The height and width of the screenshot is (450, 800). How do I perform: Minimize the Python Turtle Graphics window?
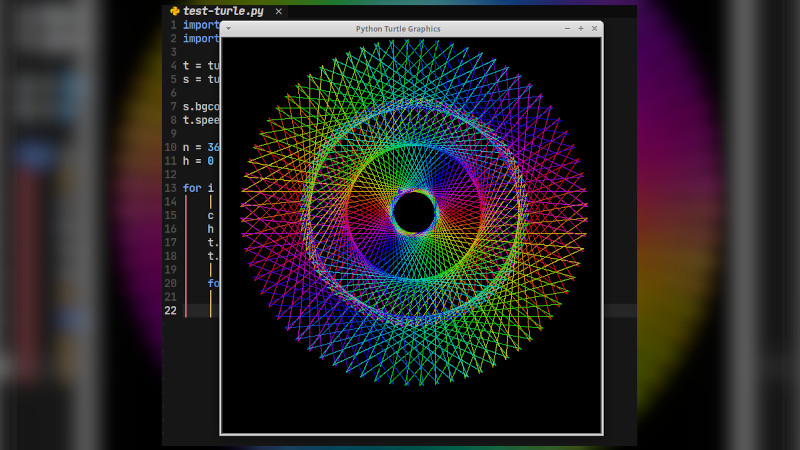coord(567,29)
